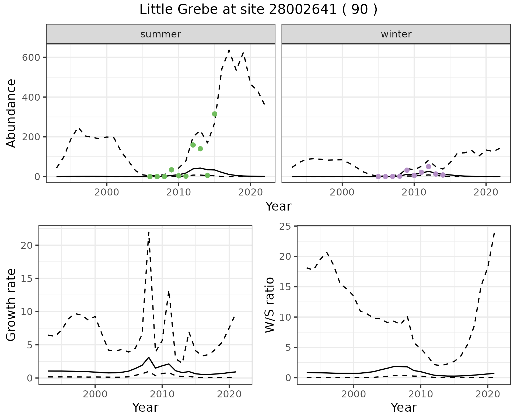Click the 2020 tick under winter panel
Screen dimensions: 517x420
[486, 192]
